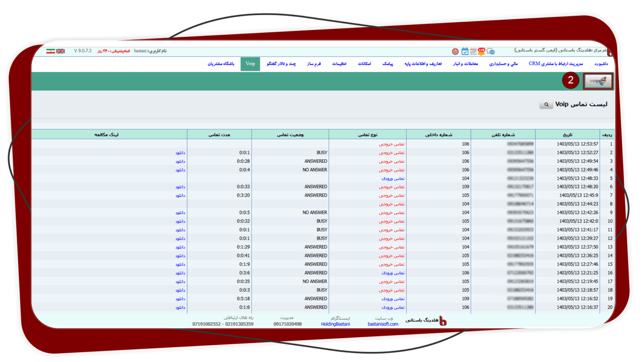The image size is (644, 362).
Task: Open the chat bubbles messages icon
Action: point(491,52)
